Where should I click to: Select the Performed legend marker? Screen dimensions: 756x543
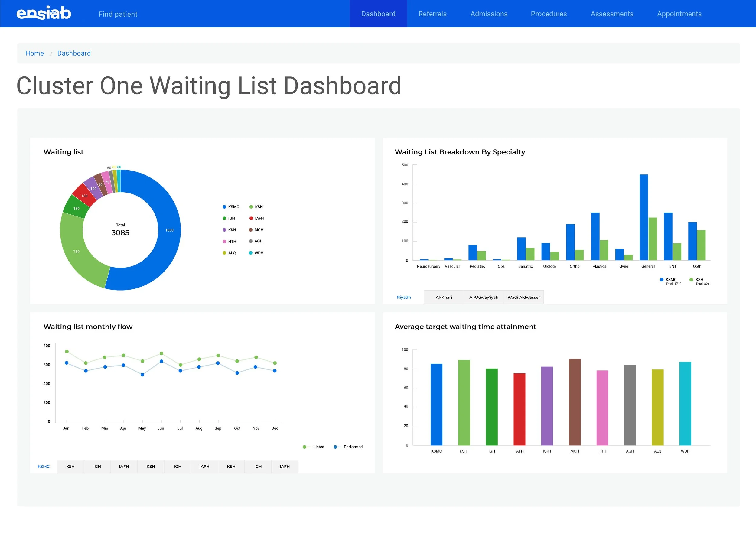[x=335, y=447]
